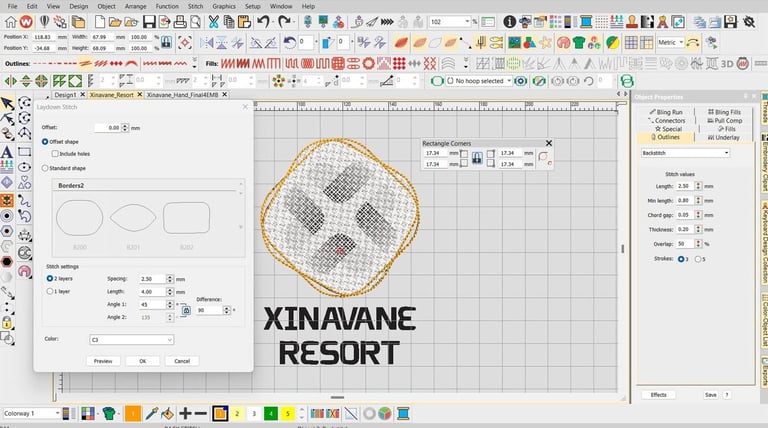Open the Pull Comp properties tab
Viewport: 768px width, 428px height.
pos(724,120)
